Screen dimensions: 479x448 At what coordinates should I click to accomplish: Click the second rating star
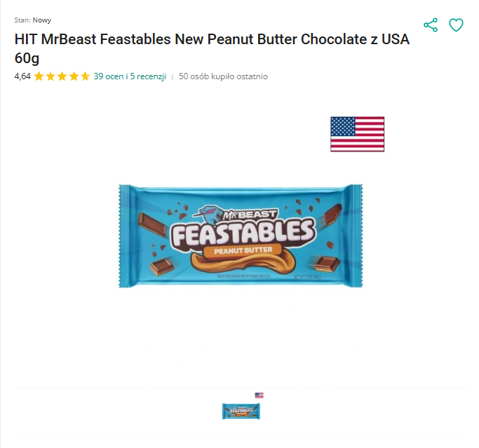click(50, 76)
